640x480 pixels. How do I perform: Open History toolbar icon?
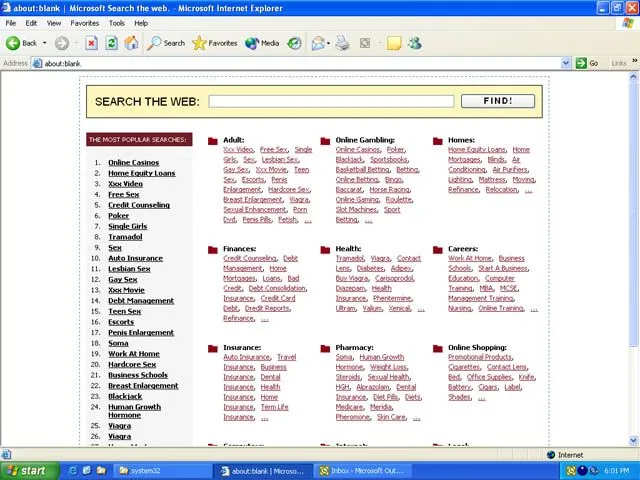pos(294,43)
